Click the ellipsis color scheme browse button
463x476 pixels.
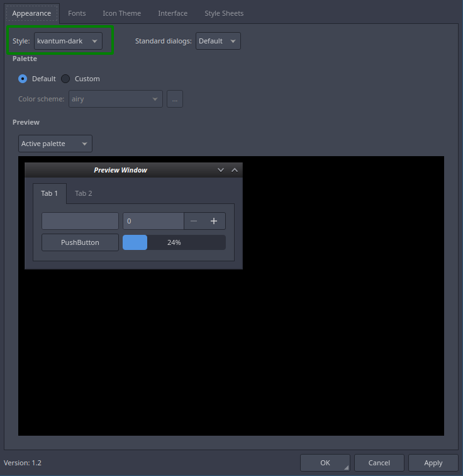(x=175, y=99)
